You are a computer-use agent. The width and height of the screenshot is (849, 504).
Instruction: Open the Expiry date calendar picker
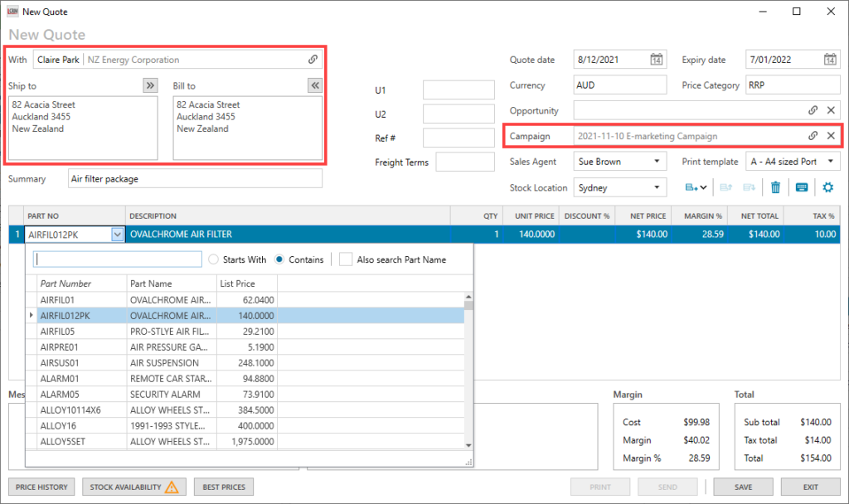tap(830, 60)
